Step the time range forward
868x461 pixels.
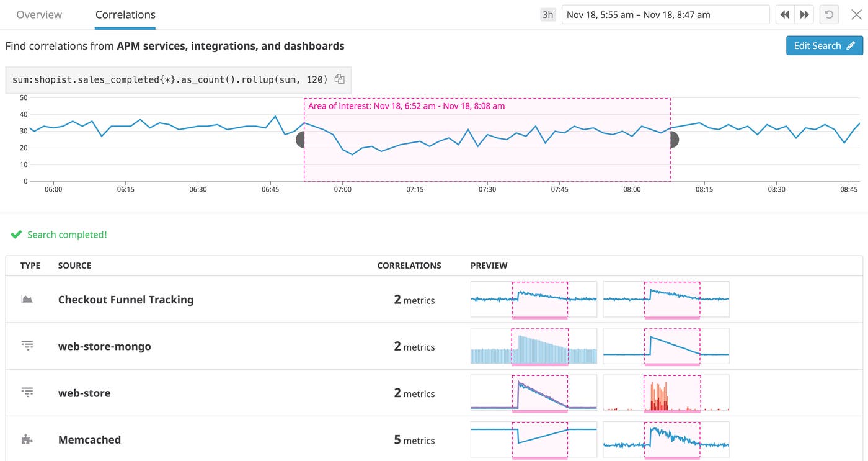(x=804, y=14)
